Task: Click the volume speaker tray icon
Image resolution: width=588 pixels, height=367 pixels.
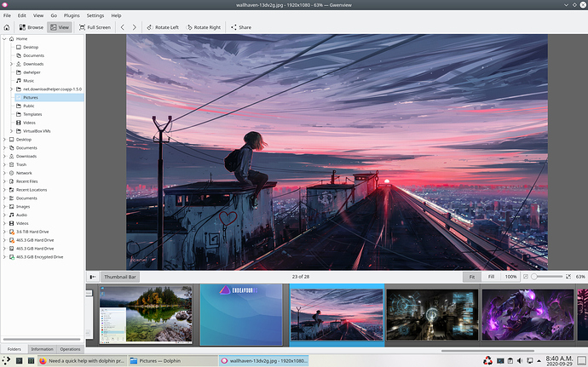Action: [x=520, y=361]
